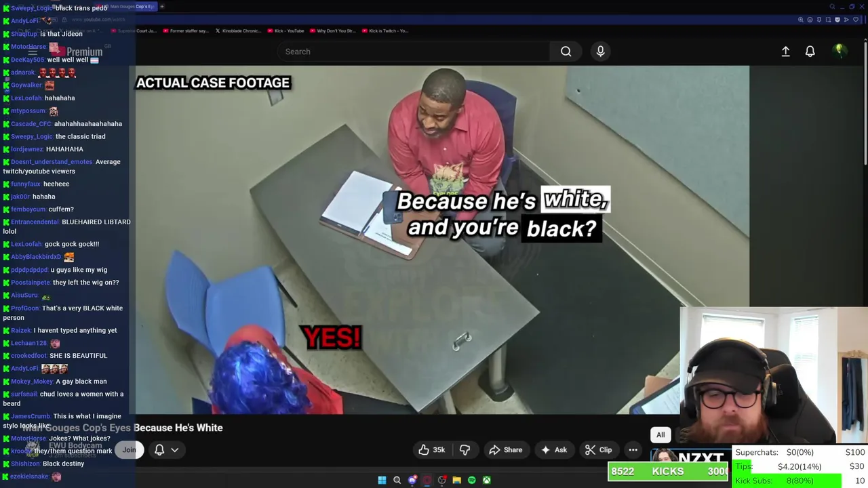
Task: Switch to 'Man Gouges Cop's Eyes' browser tab
Action: click(130, 7)
